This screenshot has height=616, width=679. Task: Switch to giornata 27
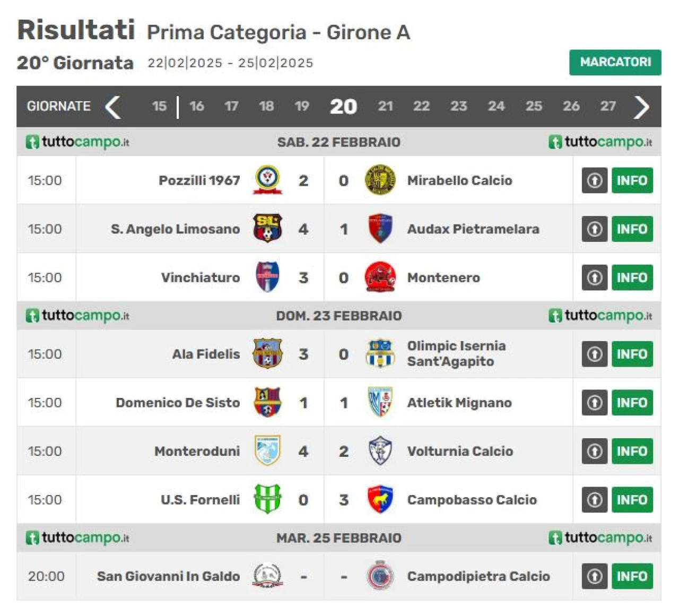[x=608, y=106]
